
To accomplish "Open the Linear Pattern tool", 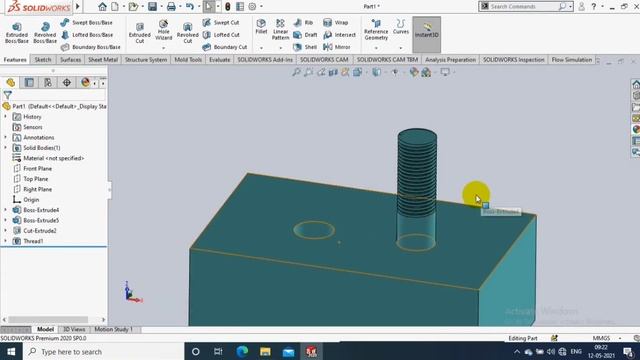I will tap(280, 29).
